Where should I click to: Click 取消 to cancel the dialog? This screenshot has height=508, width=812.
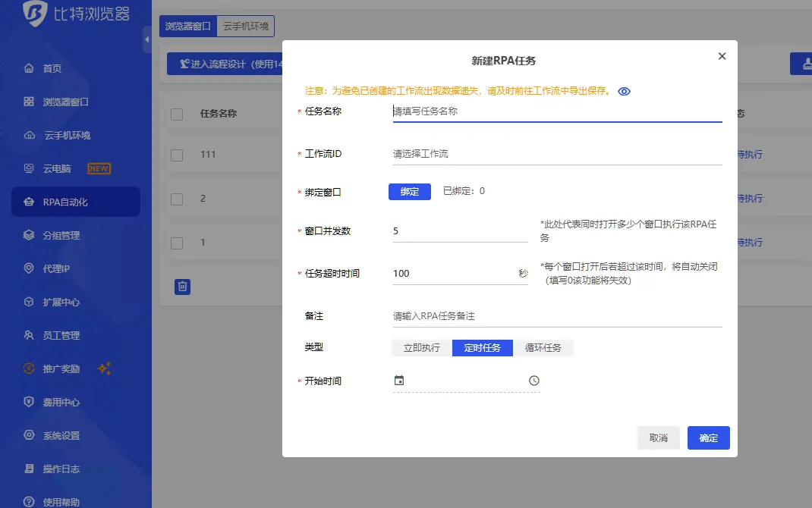tap(658, 437)
